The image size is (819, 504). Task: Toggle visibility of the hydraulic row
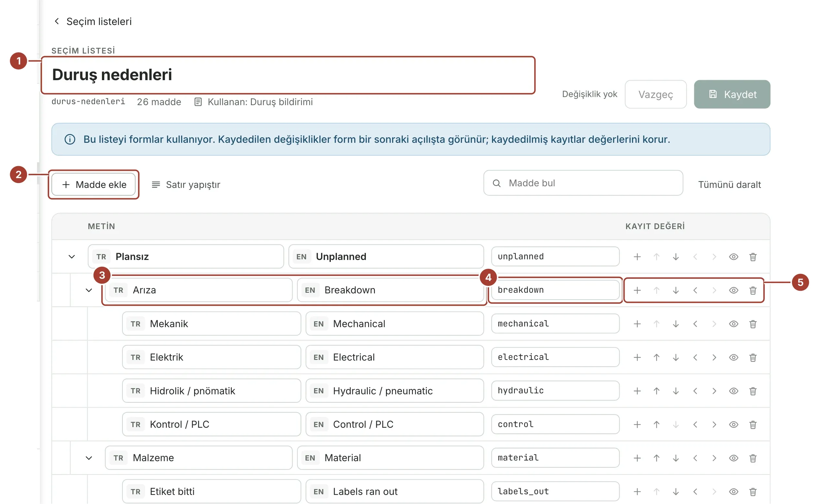click(x=733, y=391)
